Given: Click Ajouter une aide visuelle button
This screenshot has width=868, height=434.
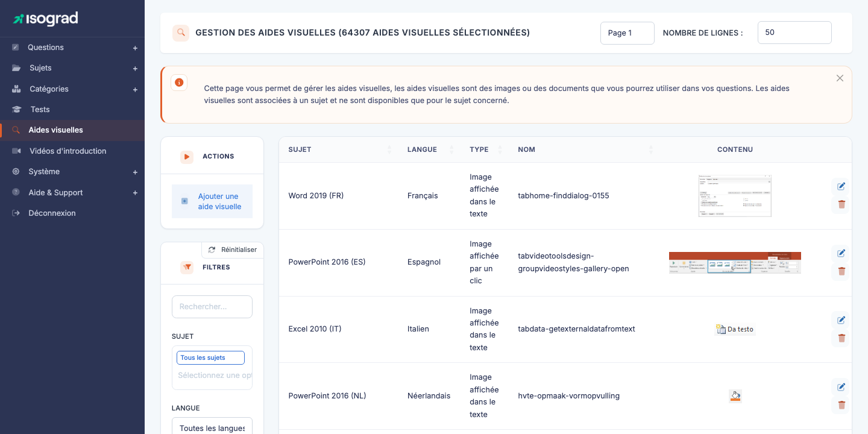Looking at the screenshot, I should [x=212, y=201].
